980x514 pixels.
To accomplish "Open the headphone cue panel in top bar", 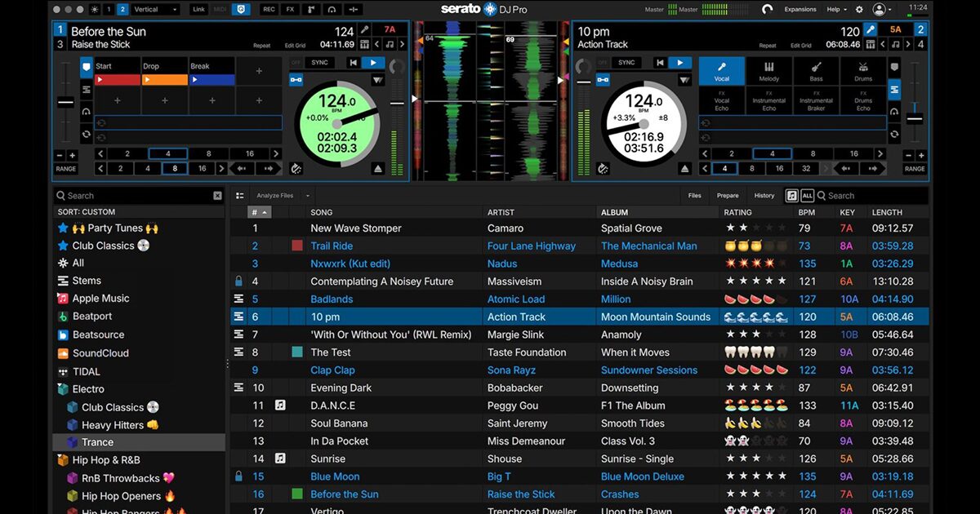I will click(x=332, y=9).
